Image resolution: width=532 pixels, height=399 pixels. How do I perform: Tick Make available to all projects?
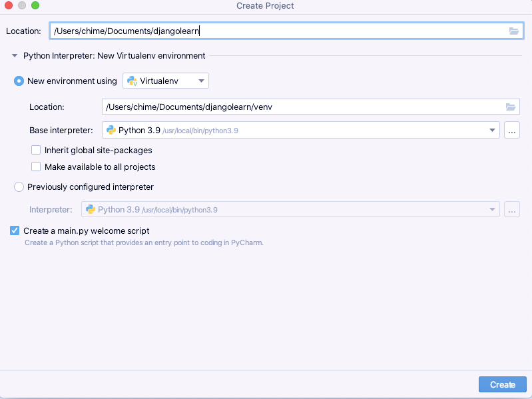click(x=36, y=167)
